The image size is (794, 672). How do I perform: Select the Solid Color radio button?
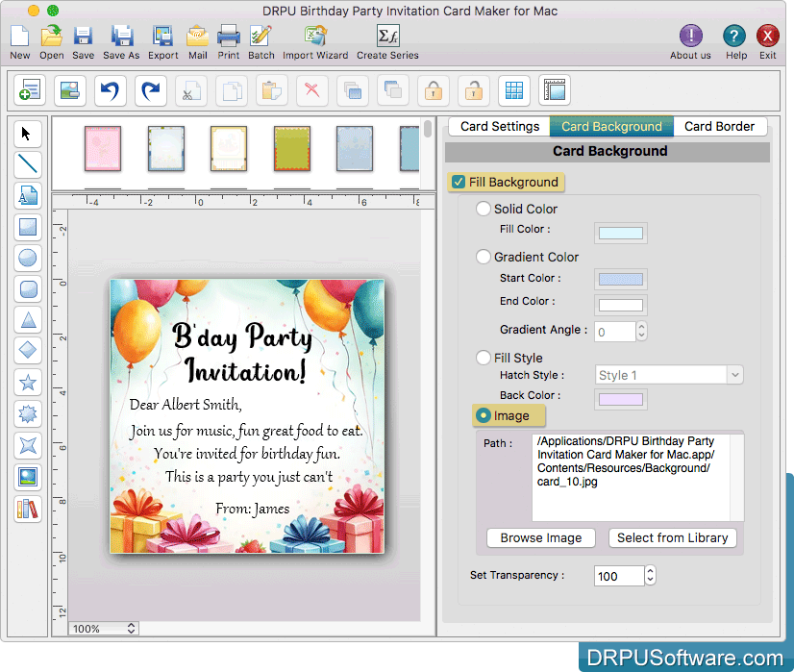pyautogui.click(x=484, y=209)
